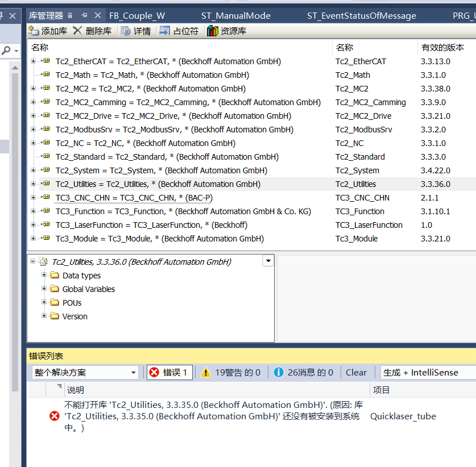Toggle the 26消息 messages filter
This screenshot has width=476, height=467.
pyautogui.click(x=303, y=372)
